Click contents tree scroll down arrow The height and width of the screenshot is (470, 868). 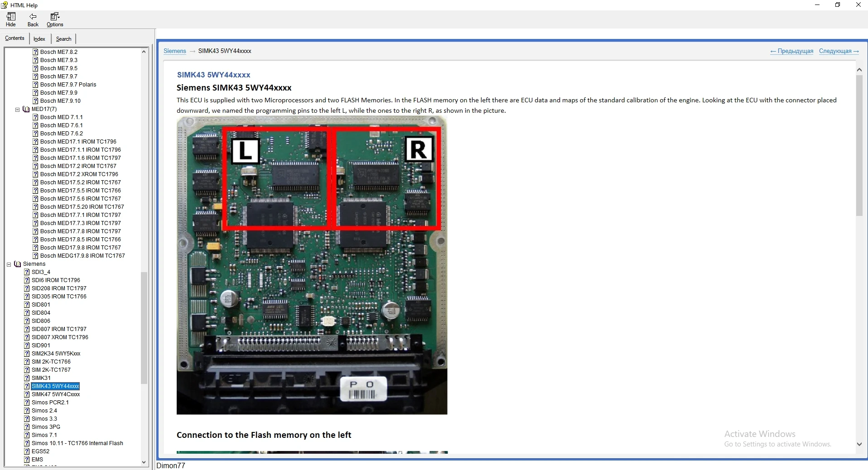point(144,462)
